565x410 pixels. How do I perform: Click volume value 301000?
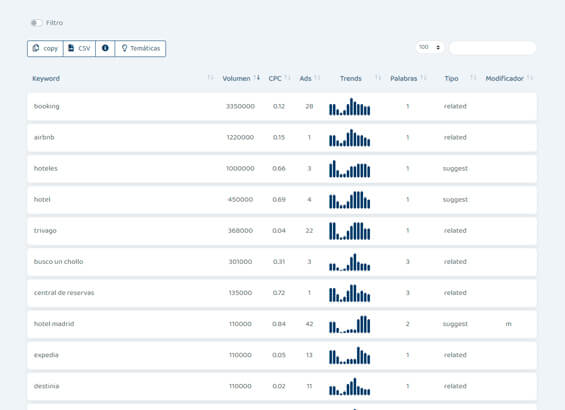tap(240, 262)
